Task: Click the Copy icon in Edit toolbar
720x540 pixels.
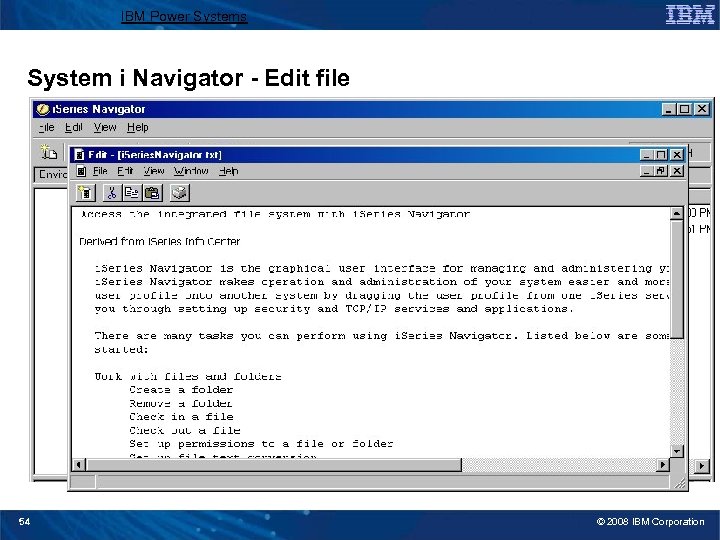Action: [x=132, y=193]
